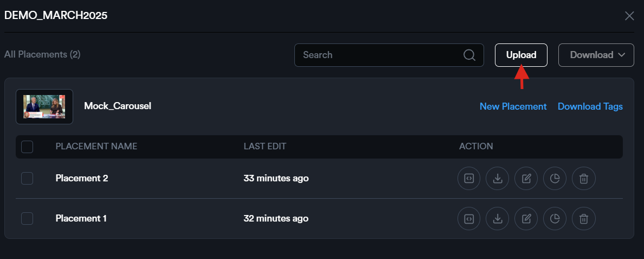Expand the Download dropdown menu
The width and height of the screenshot is (644, 259).
tap(596, 55)
